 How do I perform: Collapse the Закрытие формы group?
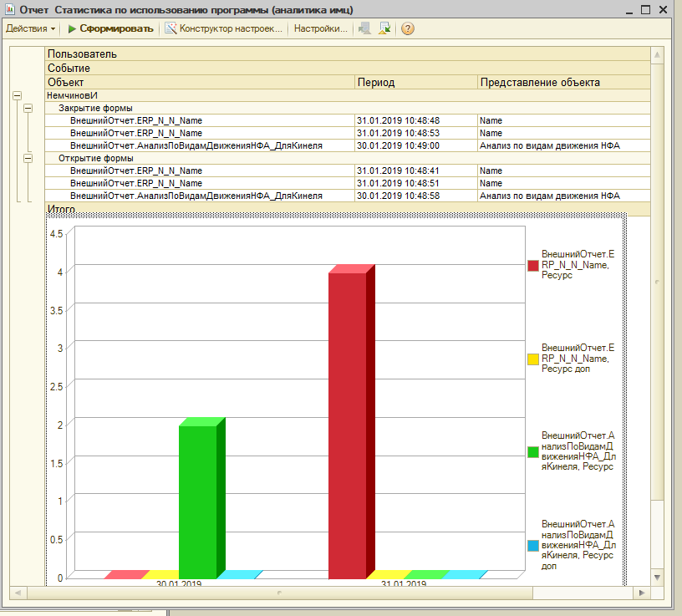(28, 109)
